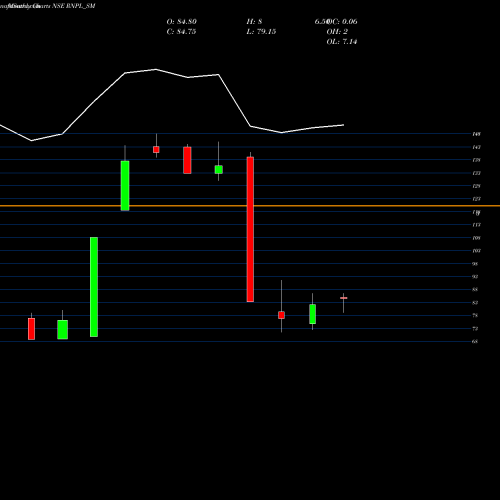This screenshot has height=500, width=500.
Task: Click the small red doji candle at far right
Action: tap(344, 298)
